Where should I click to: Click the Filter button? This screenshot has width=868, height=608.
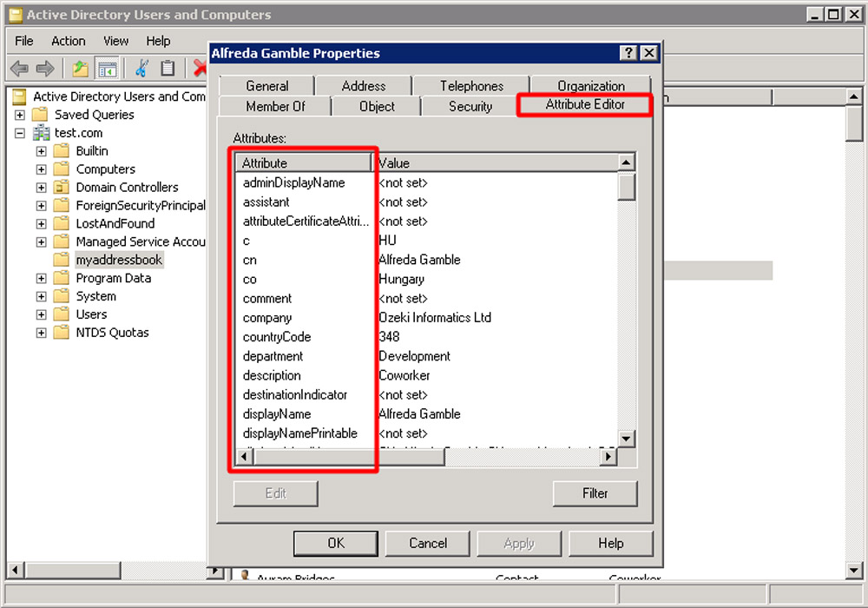[595, 493]
